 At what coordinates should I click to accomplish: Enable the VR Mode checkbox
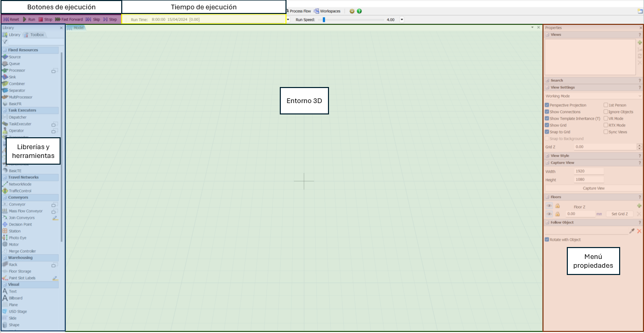click(606, 119)
